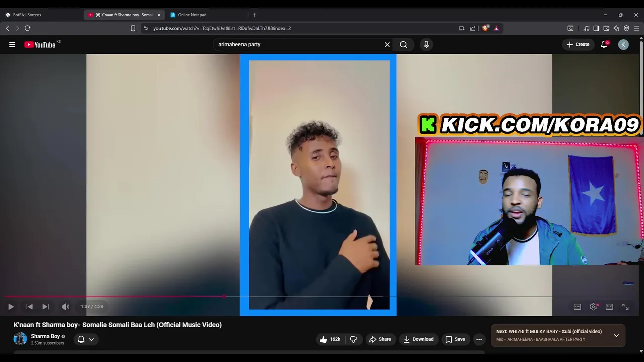Open Leo AI sparkle icon
The width and height of the screenshot is (644, 362).
tap(616, 28)
